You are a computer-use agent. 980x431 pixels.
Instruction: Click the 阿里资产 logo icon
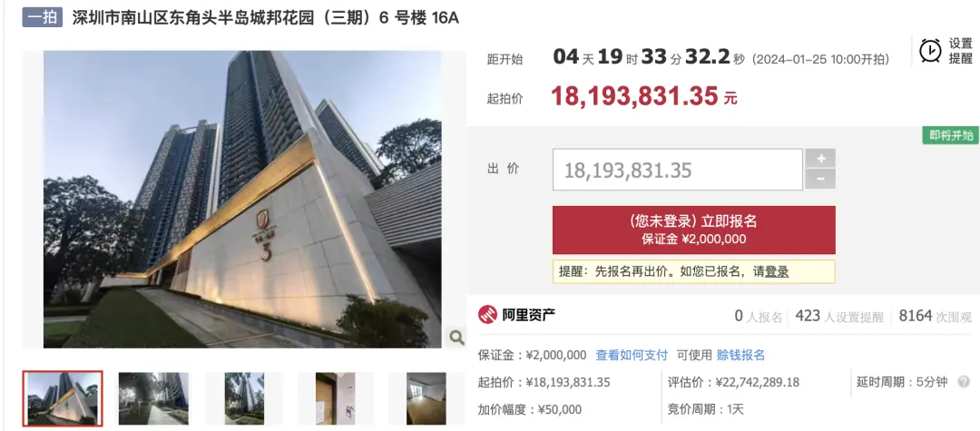click(487, 315)
